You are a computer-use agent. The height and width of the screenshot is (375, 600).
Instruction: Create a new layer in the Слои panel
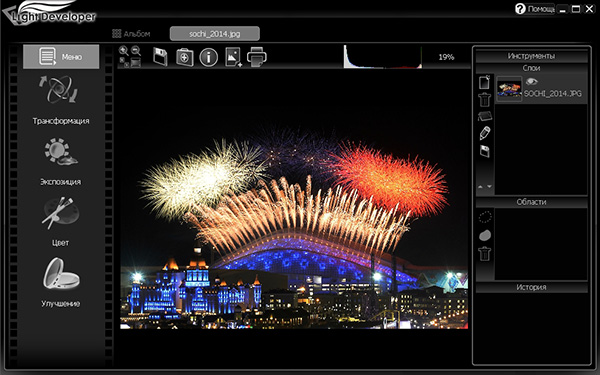[484, 82]
